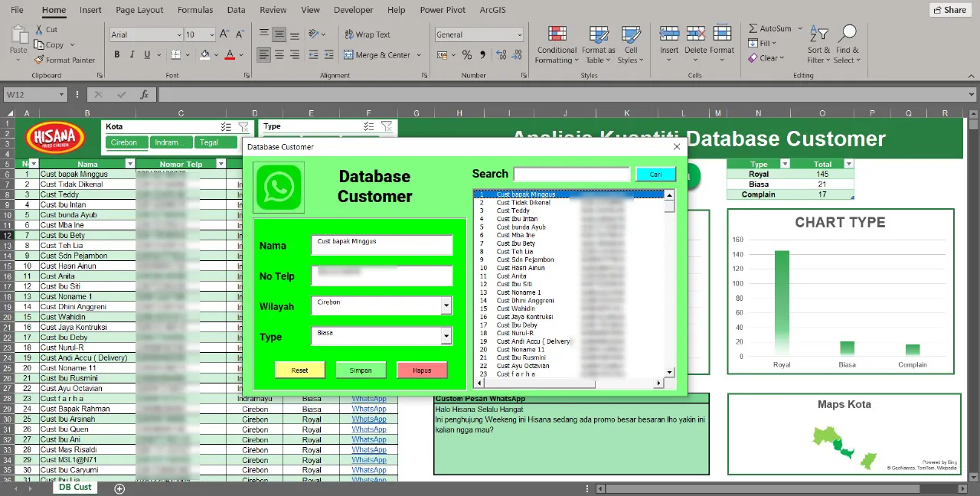The width and height of the screenshot is (980, 496).
Task: Open the font name dropdown Arial
Action: pos(179,34)
